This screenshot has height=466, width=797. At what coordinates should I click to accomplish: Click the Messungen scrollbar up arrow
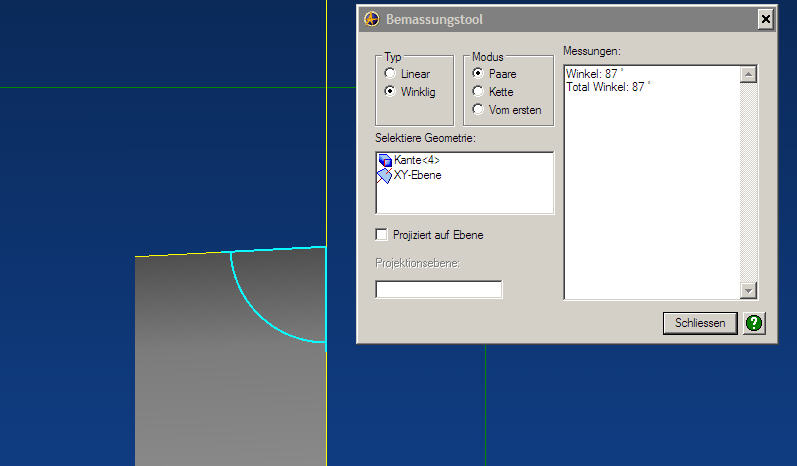[748, 75]
